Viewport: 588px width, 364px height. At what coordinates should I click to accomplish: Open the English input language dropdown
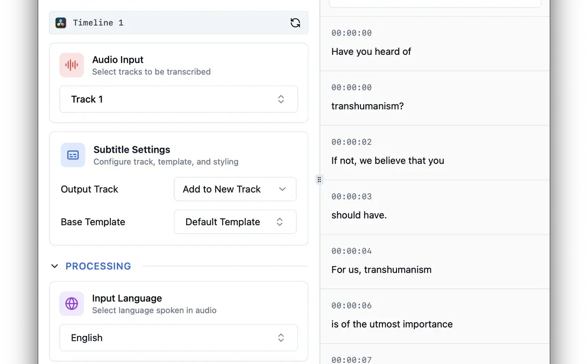179,338
